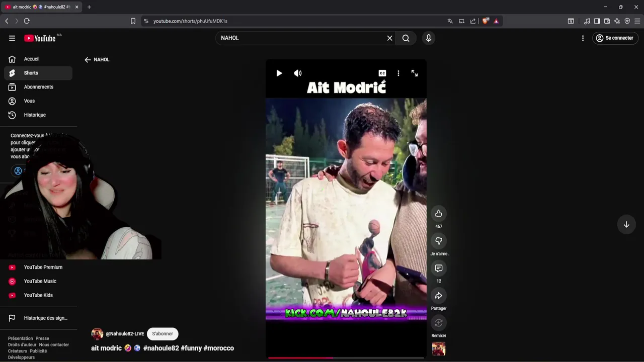This screenshot has height=362, width=644.
Task: Open the Brave Wallet icon
Action: [x=607, y=21]
